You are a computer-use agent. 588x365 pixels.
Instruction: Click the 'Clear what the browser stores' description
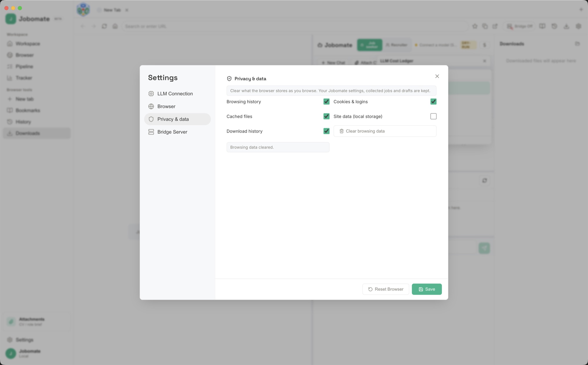click(x=331, y=91)
